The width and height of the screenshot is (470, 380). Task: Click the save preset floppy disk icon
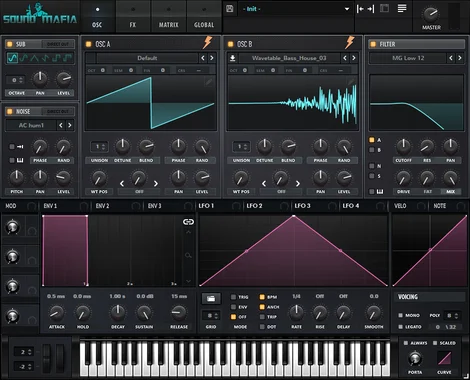click(x=230, y=9)
